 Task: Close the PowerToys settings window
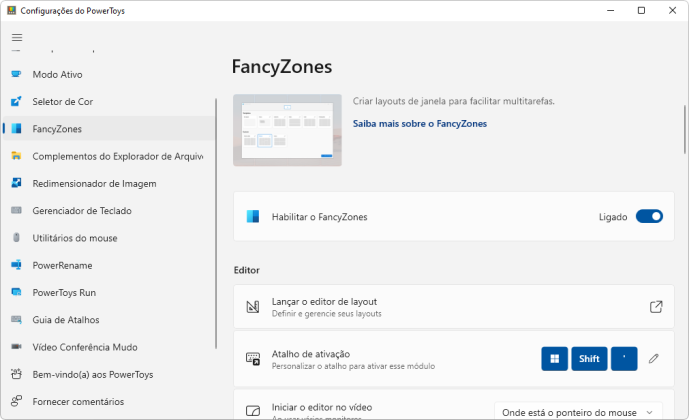point(672,10)
